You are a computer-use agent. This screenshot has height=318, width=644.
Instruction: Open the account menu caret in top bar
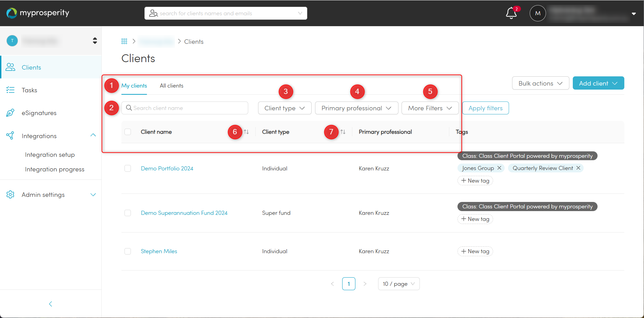633,14
